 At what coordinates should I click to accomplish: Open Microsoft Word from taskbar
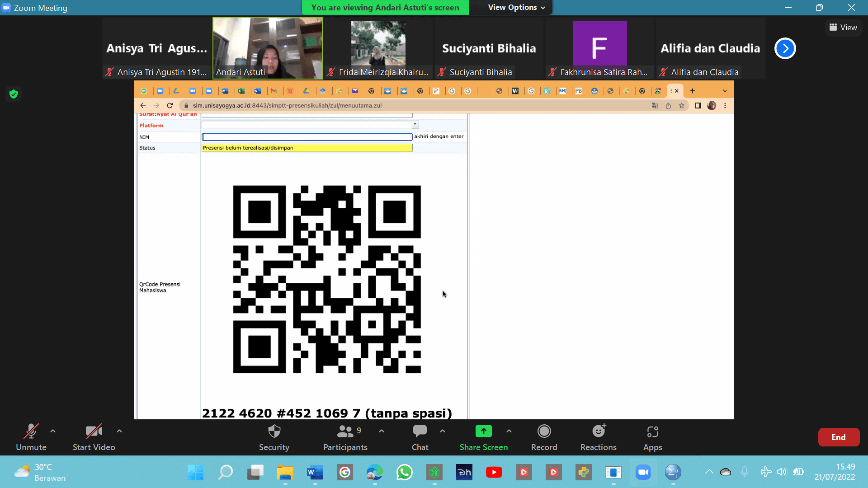click(x=315, y=473)
